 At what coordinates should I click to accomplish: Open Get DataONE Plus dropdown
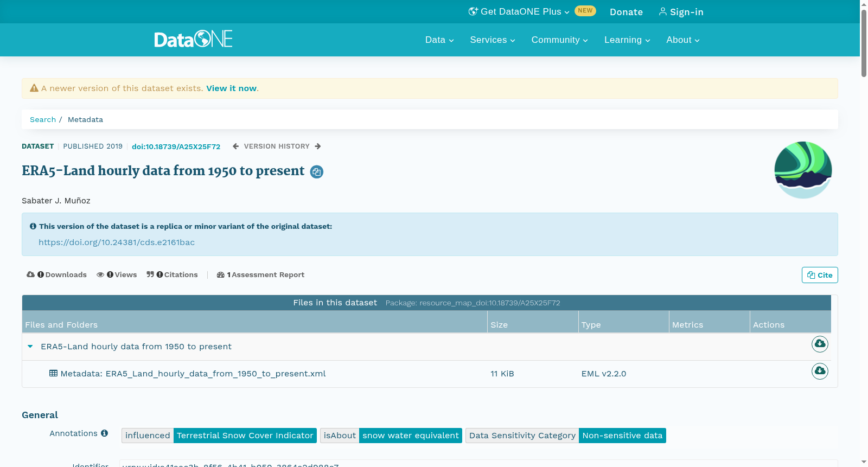(519, 12)
